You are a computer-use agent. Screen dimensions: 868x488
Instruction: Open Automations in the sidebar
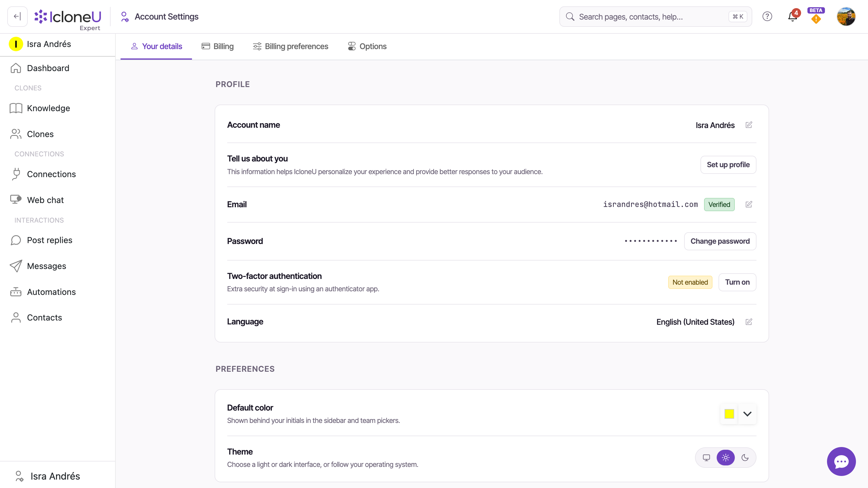point(58,292)
